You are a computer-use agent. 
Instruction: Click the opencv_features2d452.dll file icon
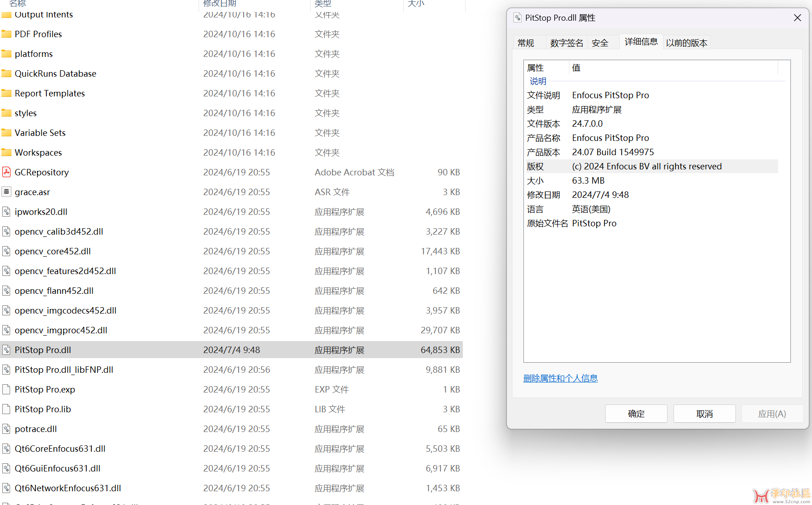(6, 271)
